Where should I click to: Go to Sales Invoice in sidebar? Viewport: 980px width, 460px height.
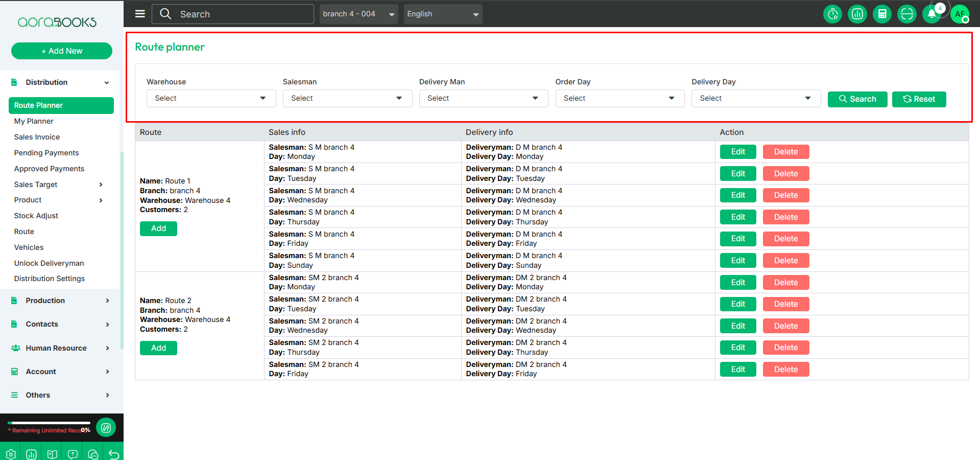pos(37,137)
